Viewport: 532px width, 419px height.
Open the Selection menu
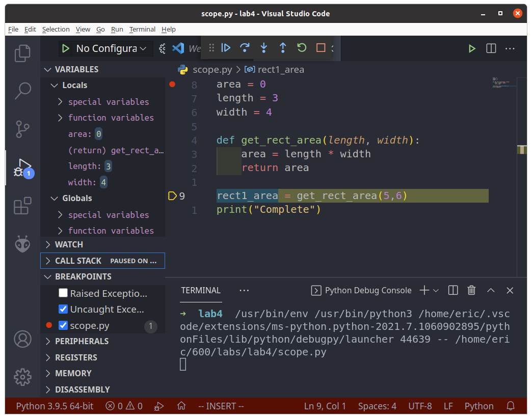56,30
